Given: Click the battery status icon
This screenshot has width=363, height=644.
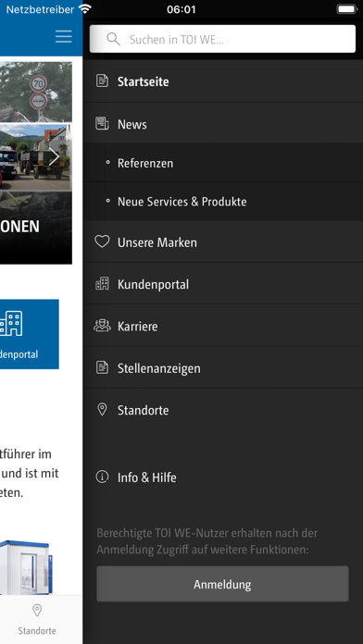Looking at the screenshot, I should pyautogui.click(x=347, y=9).
